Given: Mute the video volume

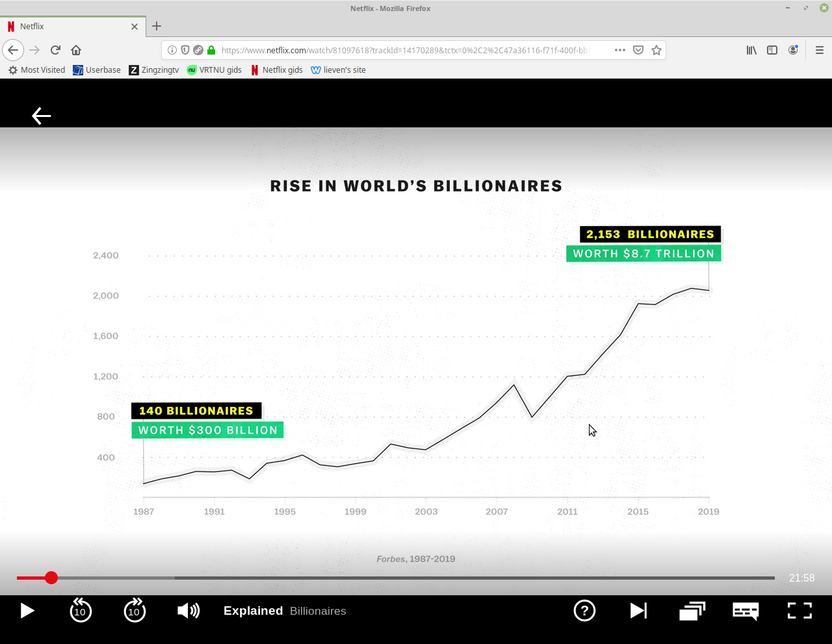Looking at the screenshot, I should click(x=188, y=611).
